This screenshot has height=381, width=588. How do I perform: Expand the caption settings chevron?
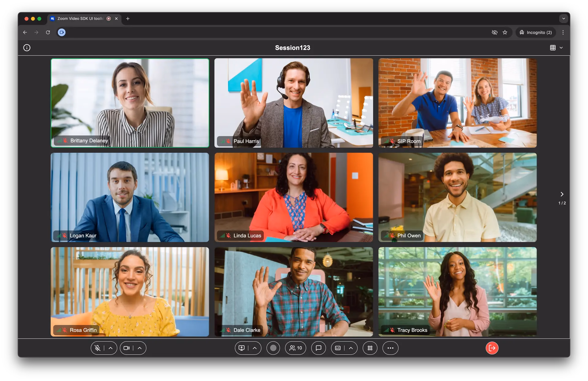(351, 348)
